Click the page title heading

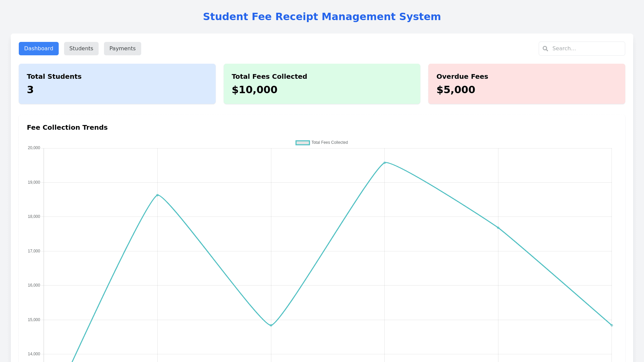click(x=322, y=17)
